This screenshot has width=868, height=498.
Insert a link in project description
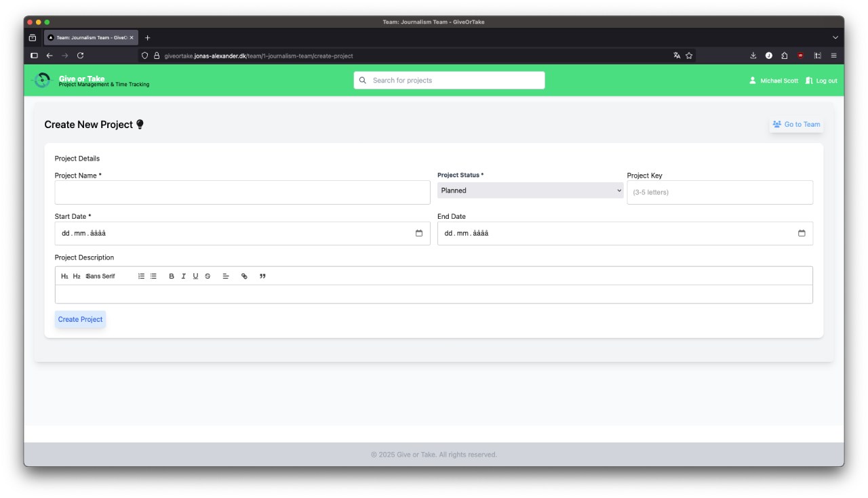point(244,276)
